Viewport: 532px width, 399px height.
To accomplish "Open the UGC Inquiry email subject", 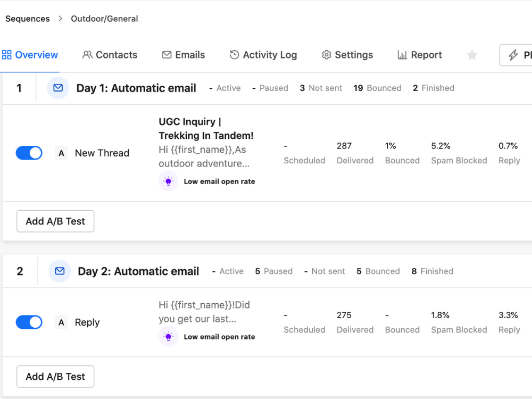I will click(206, 129).
